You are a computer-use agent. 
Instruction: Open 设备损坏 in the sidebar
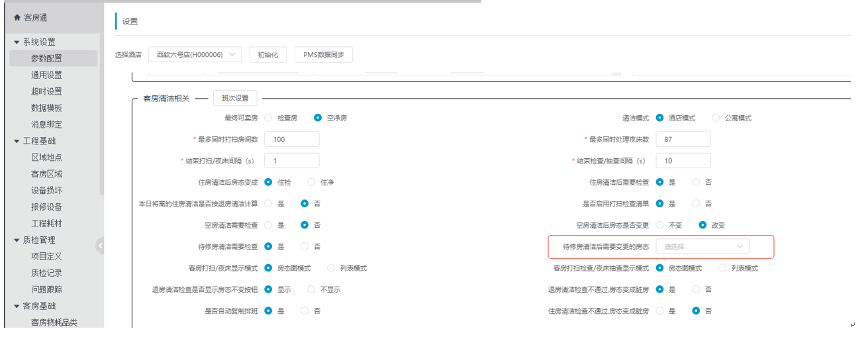tap(46, 191)
